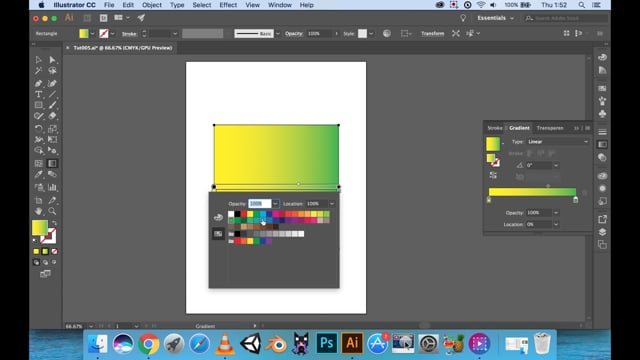
Task: Activate the Gradient tool in toolbox
Action: pyautogui.click(x=52, y=163)
